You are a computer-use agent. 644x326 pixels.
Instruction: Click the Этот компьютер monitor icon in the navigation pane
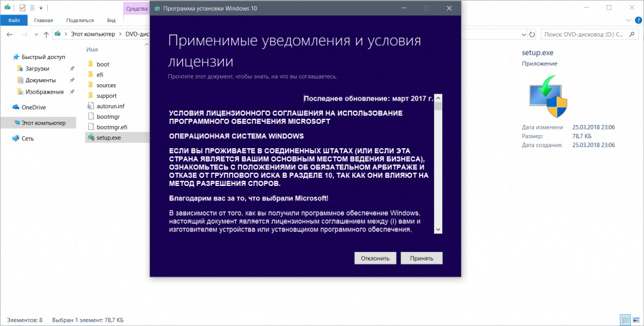coord(17,122)
